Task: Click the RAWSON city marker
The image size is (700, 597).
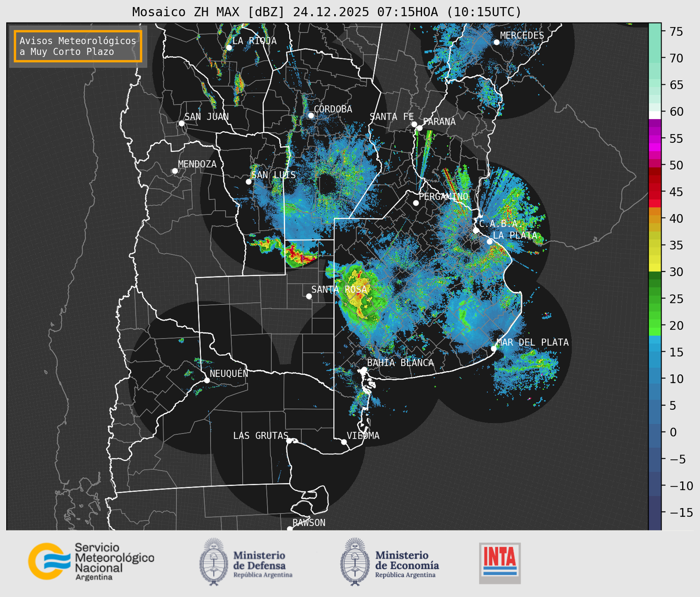Action: [x=290, y=529]
